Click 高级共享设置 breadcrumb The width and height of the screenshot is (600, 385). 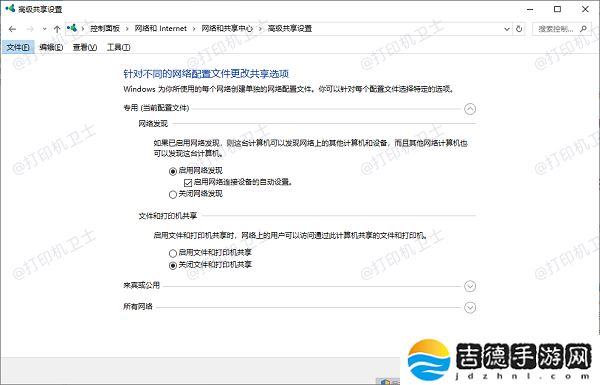pos(290,29)
